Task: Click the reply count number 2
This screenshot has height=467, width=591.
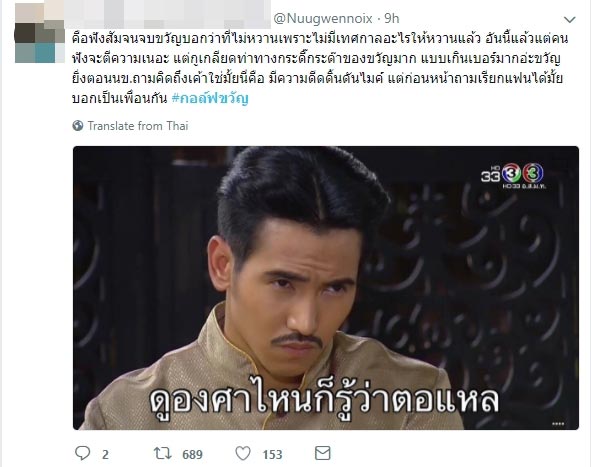Action: (x=106, y=454)
